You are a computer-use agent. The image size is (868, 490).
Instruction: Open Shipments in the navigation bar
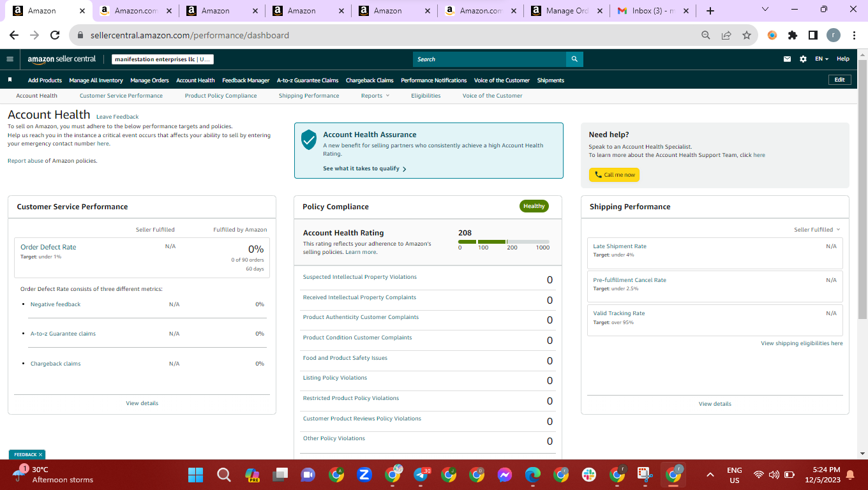tap(551, 80)
